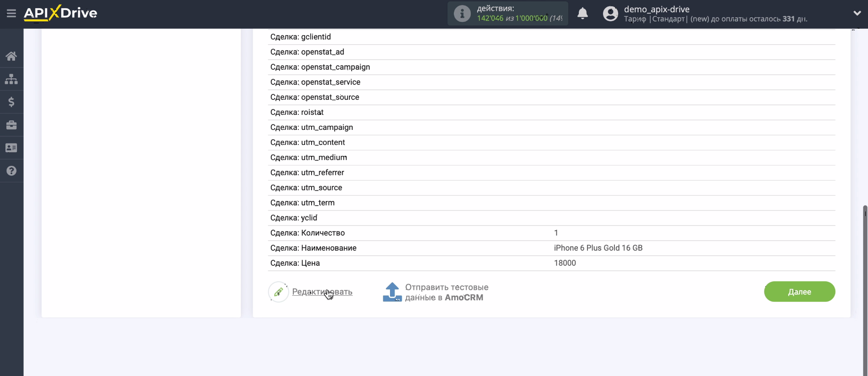Screen dimensions: 868x376
Task: Click value iPhone 6 Plus Gold 16 GB
Action: click(598, 248)
